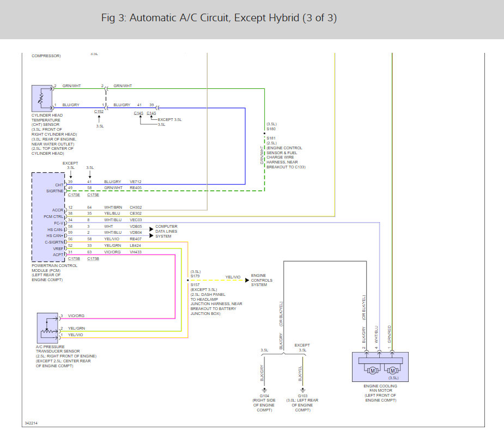This screenshot has height=437, width=504.
Task: Click the VE712 circuit code
Action: 136,181
